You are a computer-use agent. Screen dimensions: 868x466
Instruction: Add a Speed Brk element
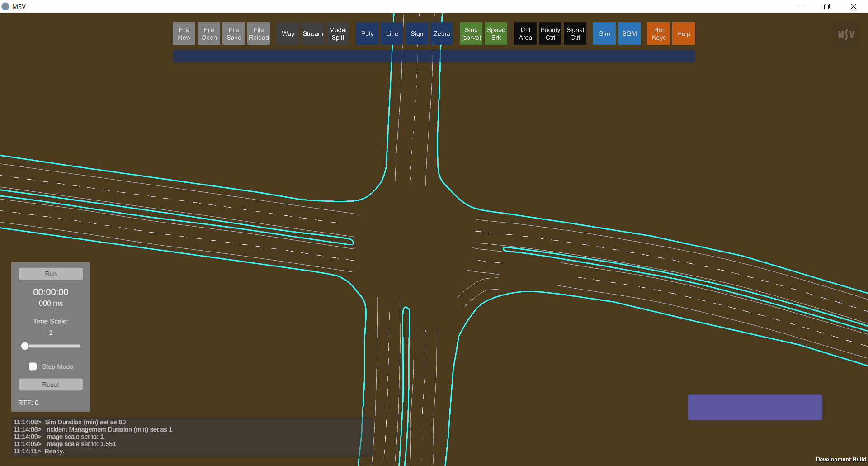pyautogui.click(x=496, y=33)
